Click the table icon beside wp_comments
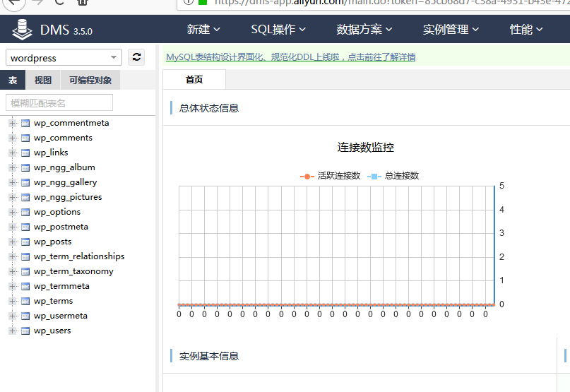The image size is (570, 392). (25, 138)
